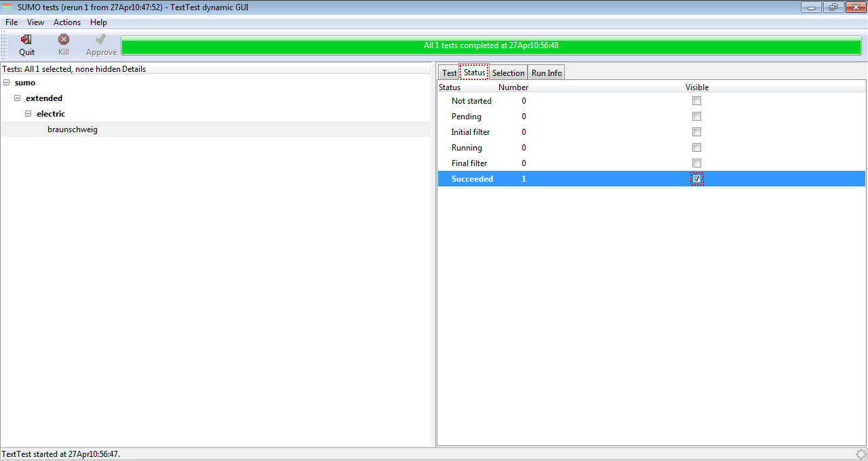Open the File menu

coord(12,22)
